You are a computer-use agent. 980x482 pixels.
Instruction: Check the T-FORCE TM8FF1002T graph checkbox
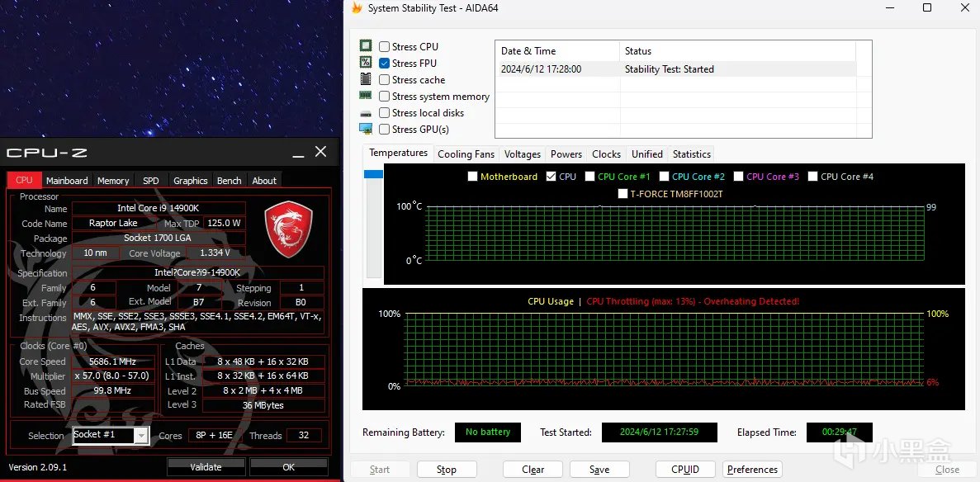pyautogui.click(x=623, y=194)
